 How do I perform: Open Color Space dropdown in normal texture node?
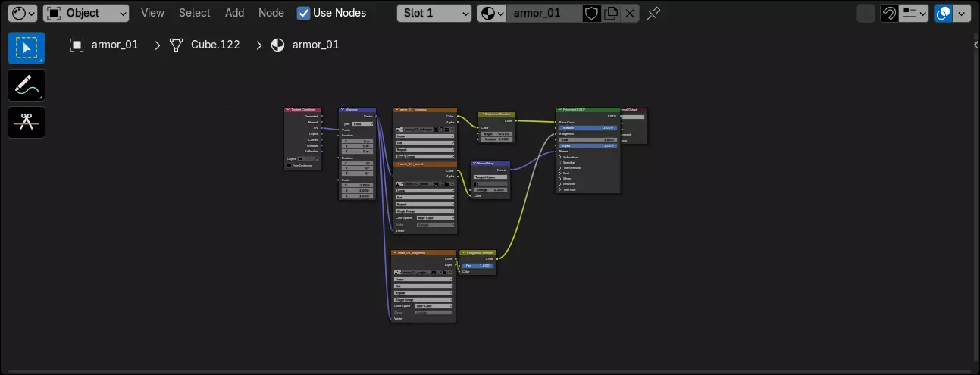[x=435, y=217]
